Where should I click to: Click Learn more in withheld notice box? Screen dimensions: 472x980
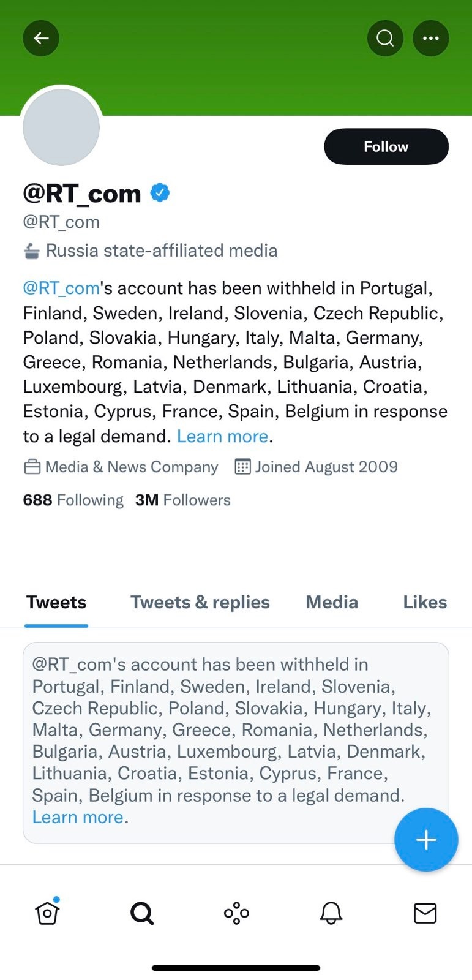78,817
